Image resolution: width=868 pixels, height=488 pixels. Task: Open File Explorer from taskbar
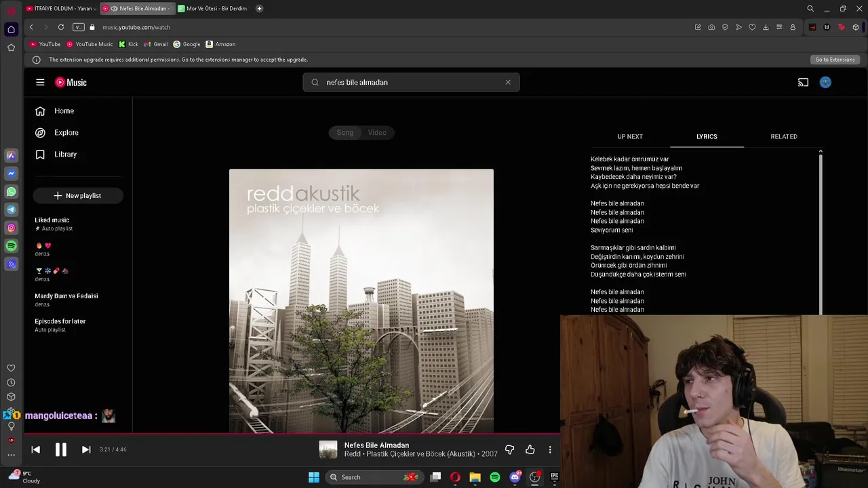475,477
